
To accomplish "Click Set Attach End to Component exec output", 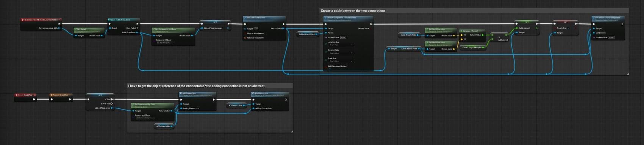I will tap(622, 24).
